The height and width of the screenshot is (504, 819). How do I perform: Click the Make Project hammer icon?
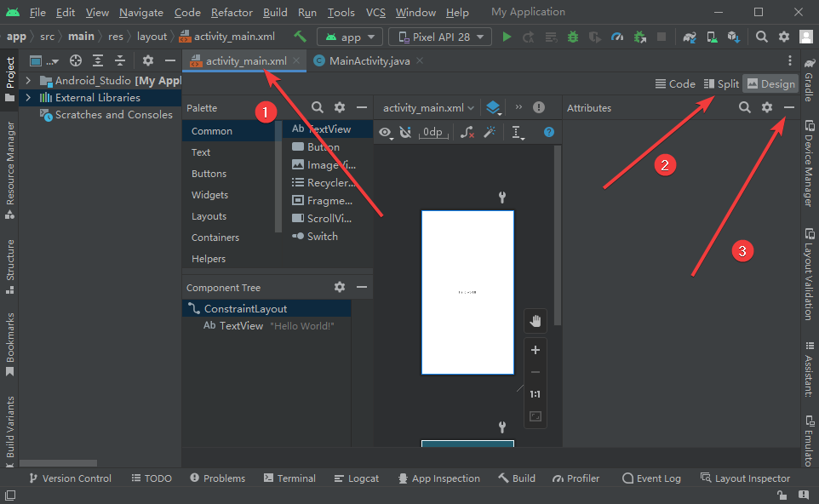[x=300, y=37]
